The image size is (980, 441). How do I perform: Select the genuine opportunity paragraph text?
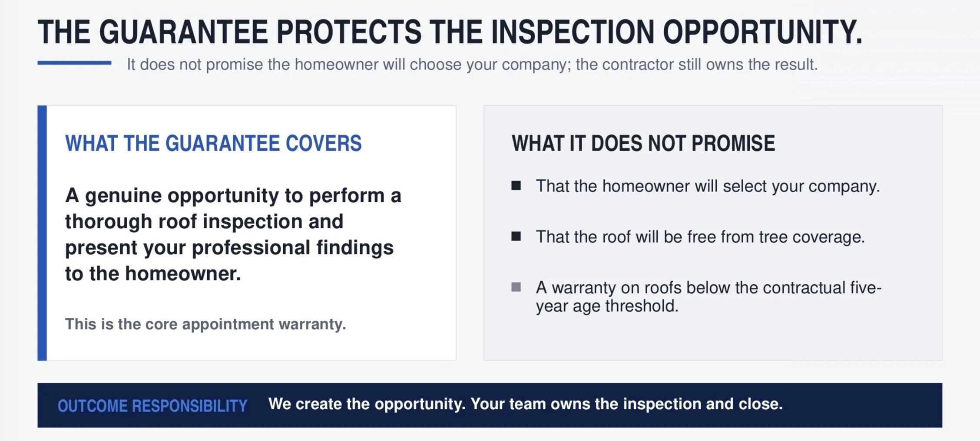[233, 234]
